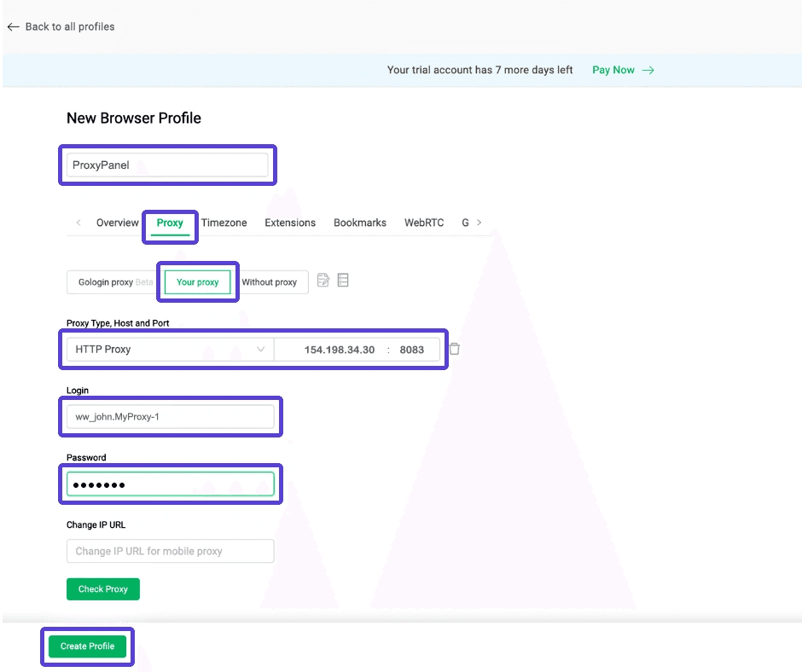This screenshot has width=802, height=672.
Task: Go to the Extensions tab
Action: [290, 223]
